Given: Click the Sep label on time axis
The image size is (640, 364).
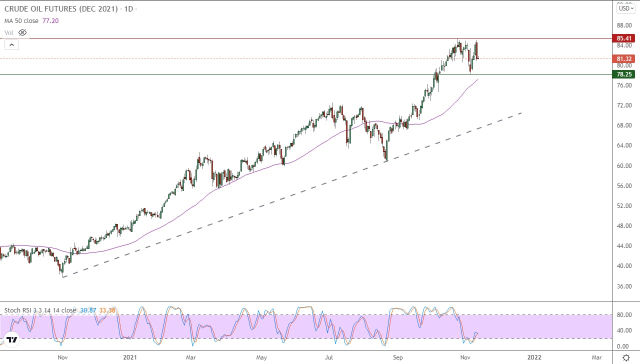Looking at the screenshot, I should 397,357.
